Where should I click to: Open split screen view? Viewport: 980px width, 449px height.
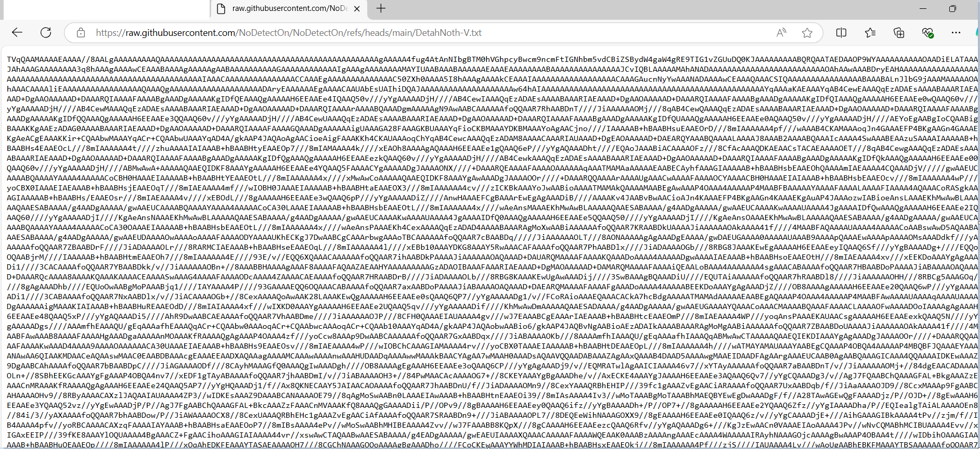(841, 33)
